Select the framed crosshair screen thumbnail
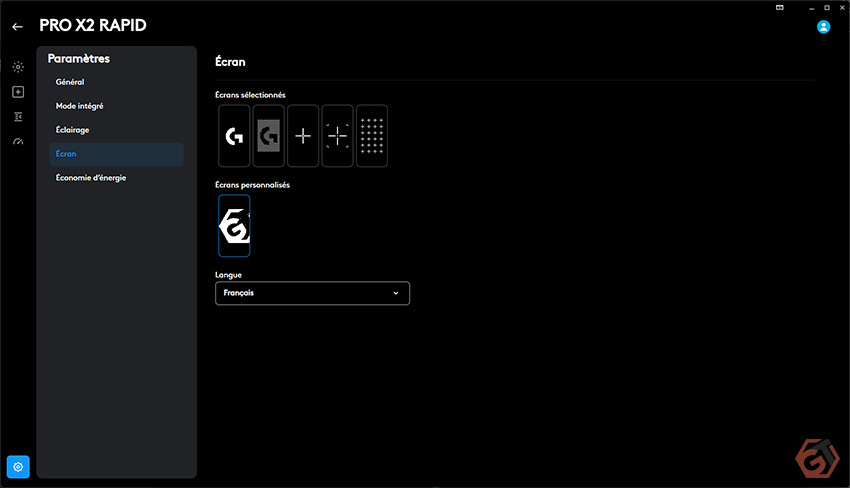 pyautogui.click(x=337, y=136)
